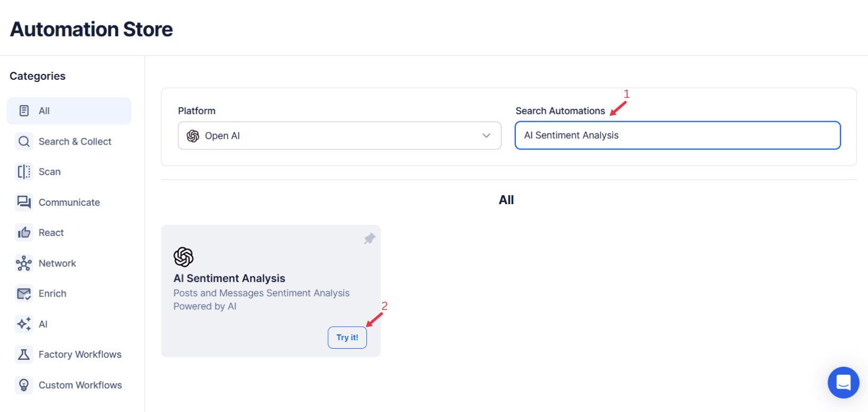Click the Network nodes icon
The height and width of the screenshot is (412, 868).
point(24,263)
